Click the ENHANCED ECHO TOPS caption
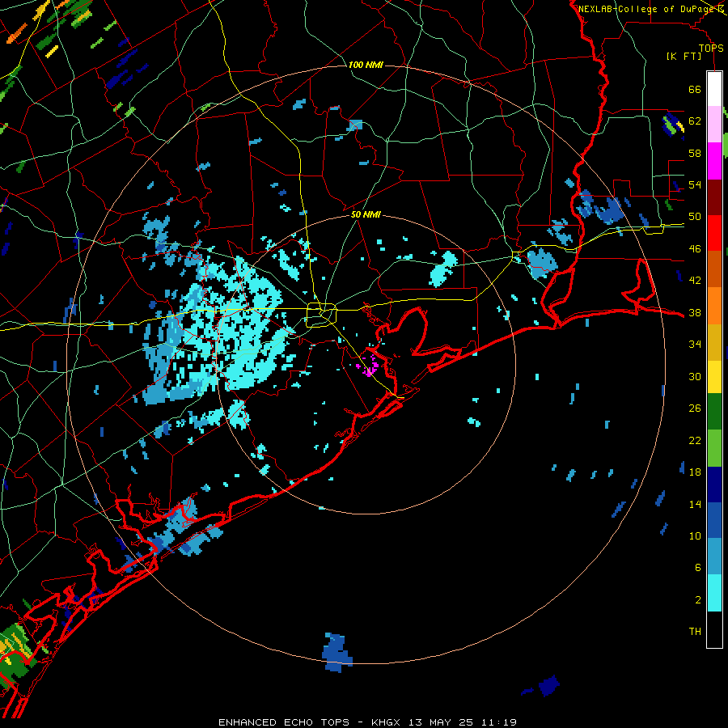Image resolution: width=728 pixels, height=728 pixels. (284, 722)
